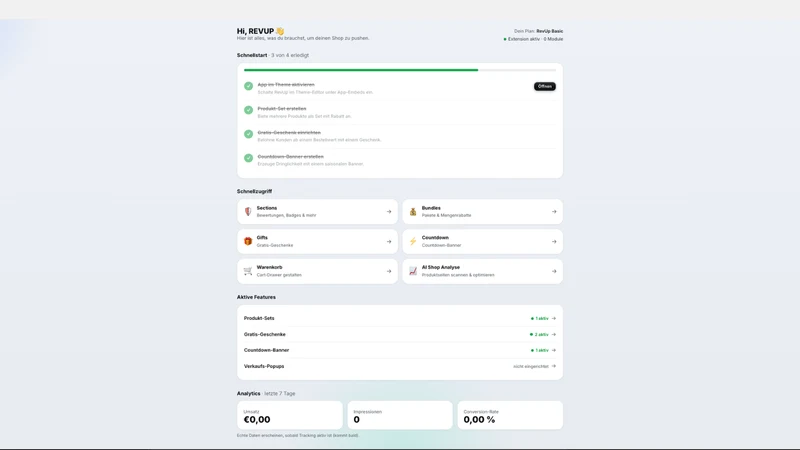Click the '1 aktiv' status of Countdown-Banner

[x=540, y=350]
